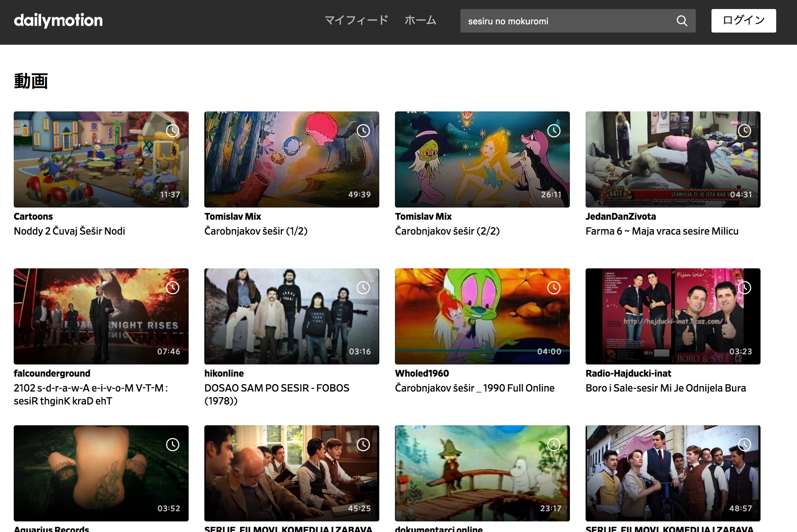Click watch later icon on Noddy 2 video
Screen dimensions: 797x532
click(173, 131)
